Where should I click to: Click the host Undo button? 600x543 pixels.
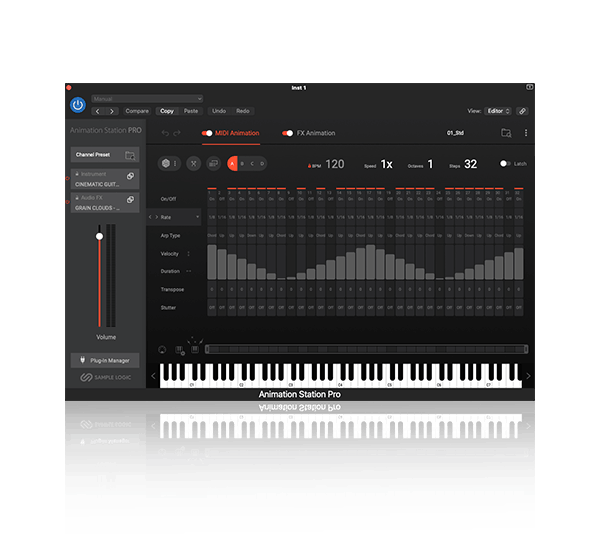tap(219, 111)
